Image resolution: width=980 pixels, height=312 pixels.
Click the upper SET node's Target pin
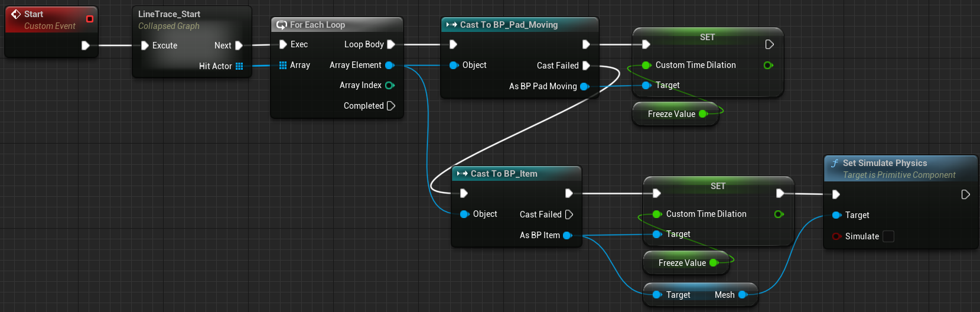[x=646, y=85]
